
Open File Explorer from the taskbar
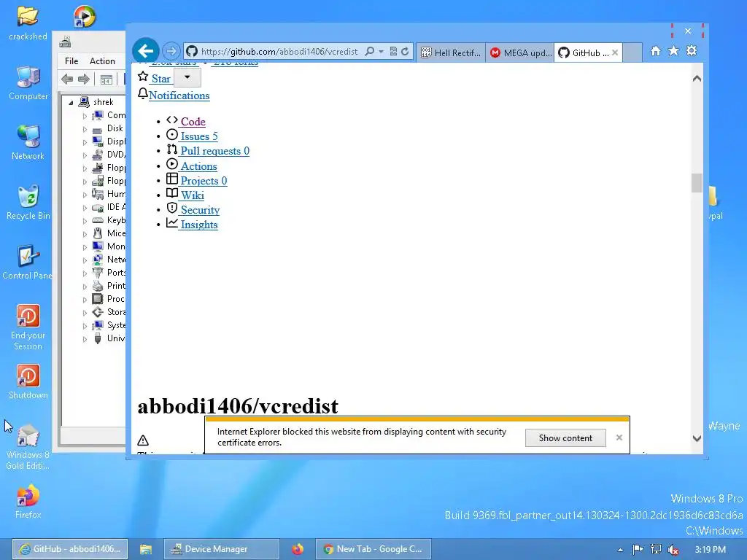click(x=146, y=549)
